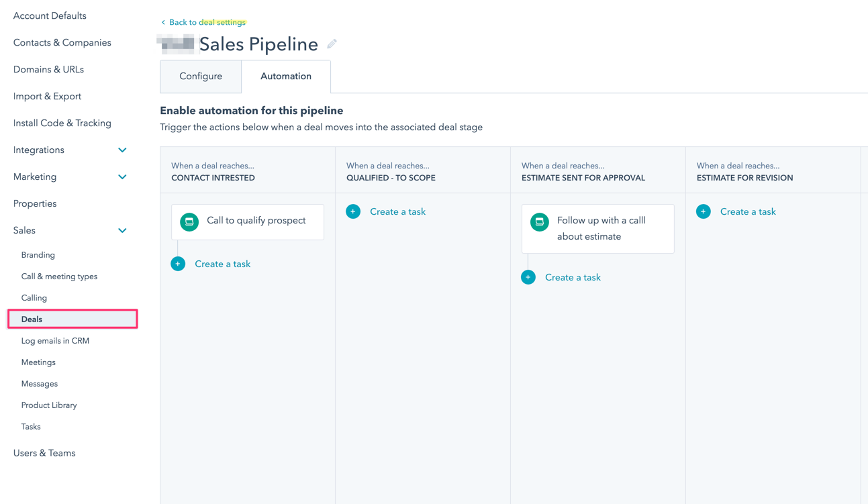868x504 pixels.
Task: Open the Product Library page
Action: (x=49, y=405)
